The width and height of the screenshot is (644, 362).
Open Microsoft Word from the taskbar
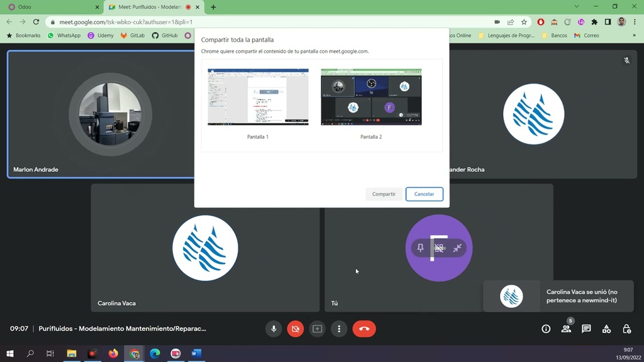pyautogui.click(x=196, y=354)
